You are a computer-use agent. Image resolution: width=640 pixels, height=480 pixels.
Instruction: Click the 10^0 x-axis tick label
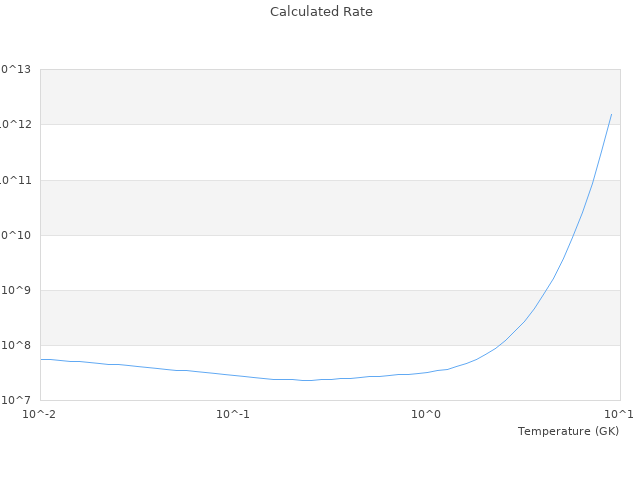[427, 414]
